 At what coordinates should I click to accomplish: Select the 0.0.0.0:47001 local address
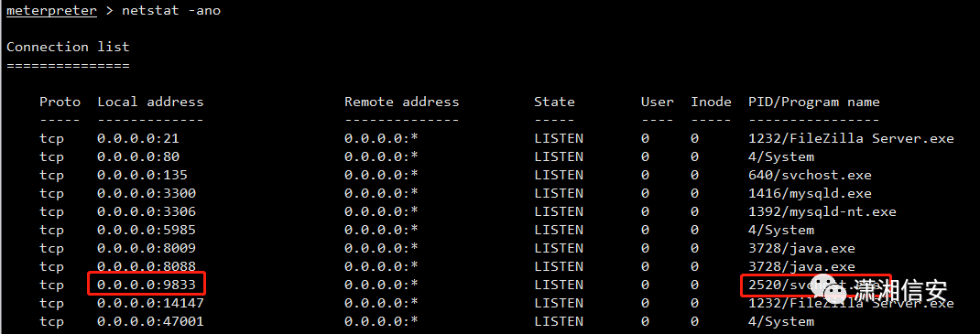[x=150, y=321]
